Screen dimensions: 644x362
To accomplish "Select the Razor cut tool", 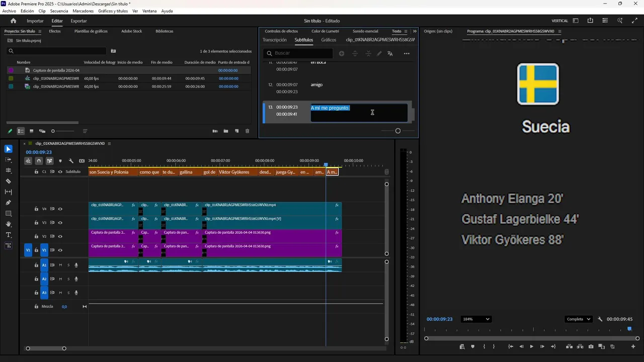I will click(x=9, y=181).
